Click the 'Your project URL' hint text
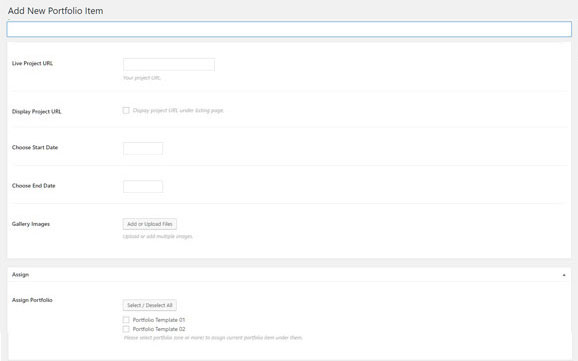 point(142,78)
